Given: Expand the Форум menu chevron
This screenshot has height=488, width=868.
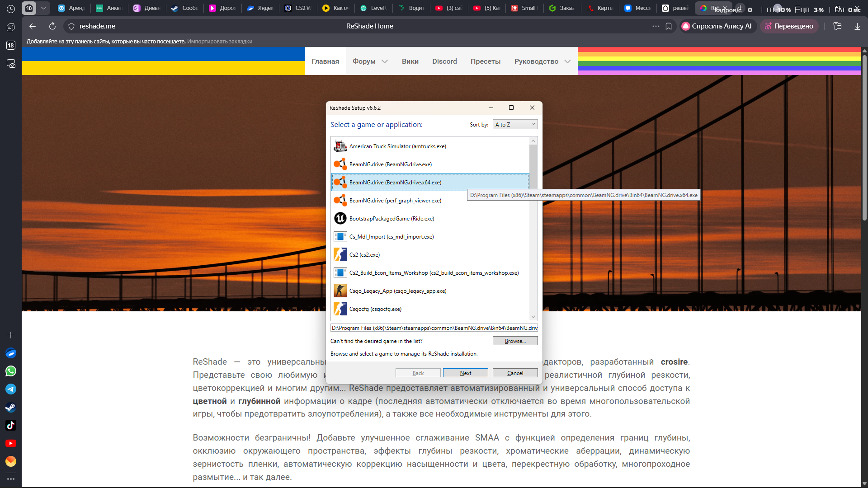Looking at the screenshot, I should (x=385, y=61).
